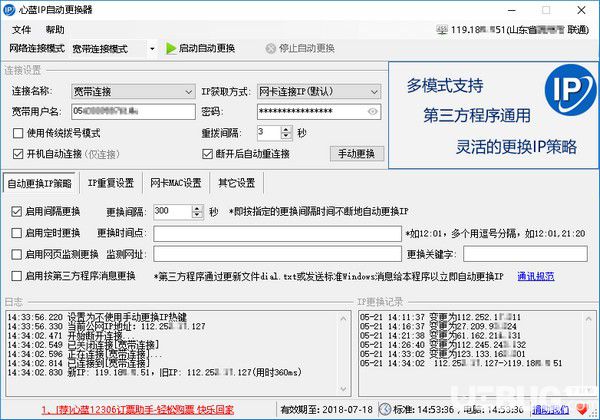Click the 有效期至: 2018-07-18 status text
The height and width of the screenshot is (420, 600).
click(326, 410)
